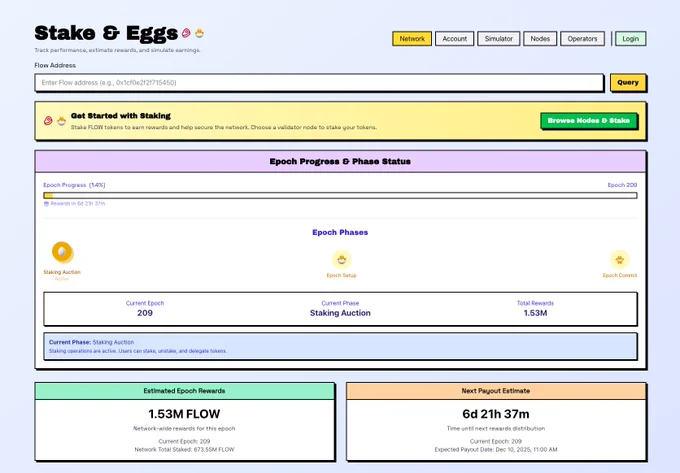
Task: Click the Stake & Eggs title
Action: [106, 33]
